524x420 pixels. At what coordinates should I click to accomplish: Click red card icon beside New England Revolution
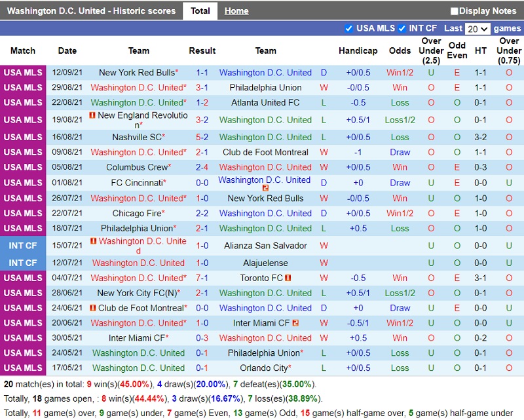click(x=93, y=115)
